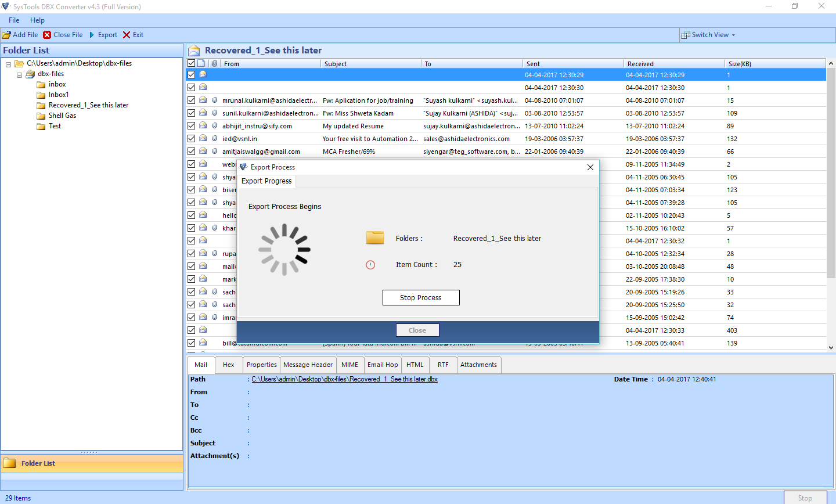Image resolution: width=836 pixels, height=504 pixels.
Task: Sort emails by the Sent column header
Action: (x=572, y=64)
